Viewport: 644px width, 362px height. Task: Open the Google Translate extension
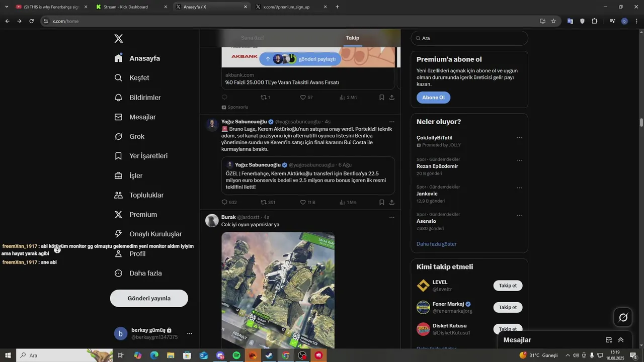(x=570, y=21)
